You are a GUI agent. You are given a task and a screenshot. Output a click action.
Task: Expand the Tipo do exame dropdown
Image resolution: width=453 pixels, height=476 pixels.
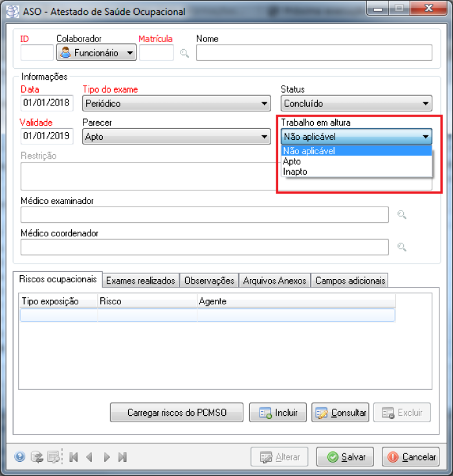(x=176, y=103)
